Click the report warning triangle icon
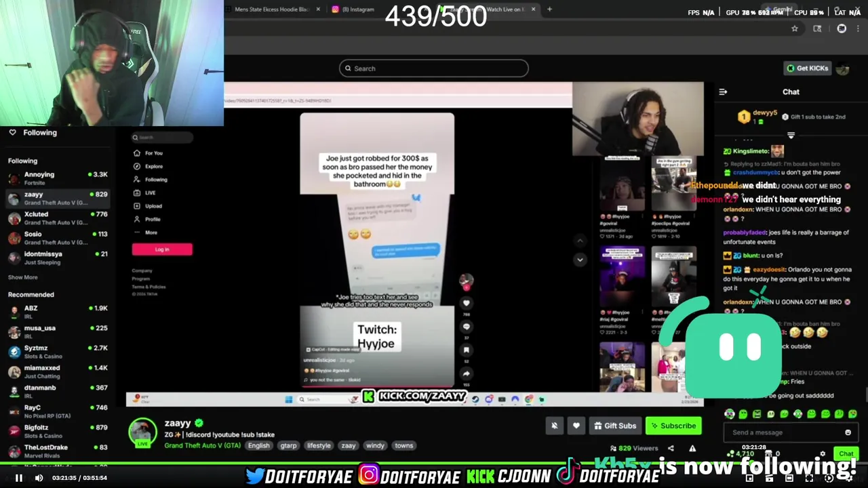 click(692, 448)
